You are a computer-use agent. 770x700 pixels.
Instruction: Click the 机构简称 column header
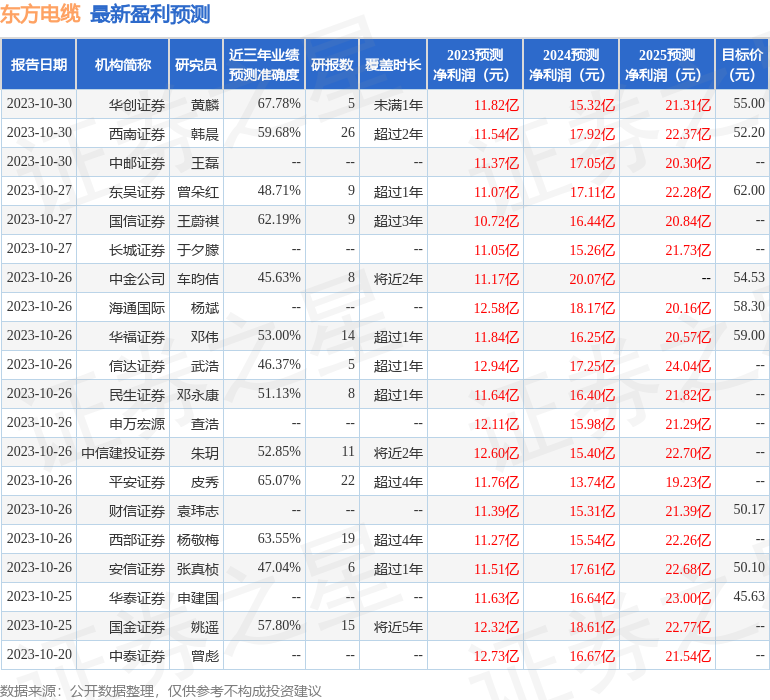click(x=123, y=64)
